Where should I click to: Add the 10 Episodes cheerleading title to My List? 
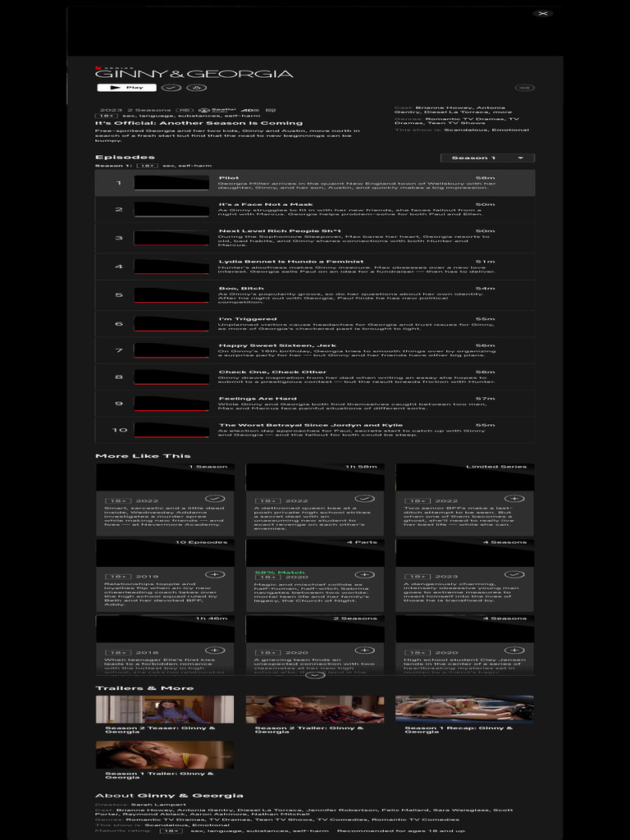point(215,574)
